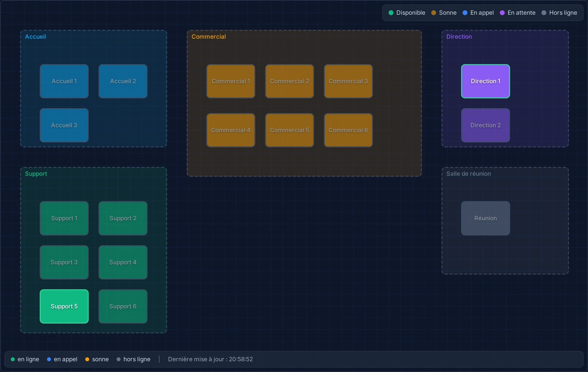Click the Commercial 3 tile
This screenshot has width=588, height=372.
348,81
